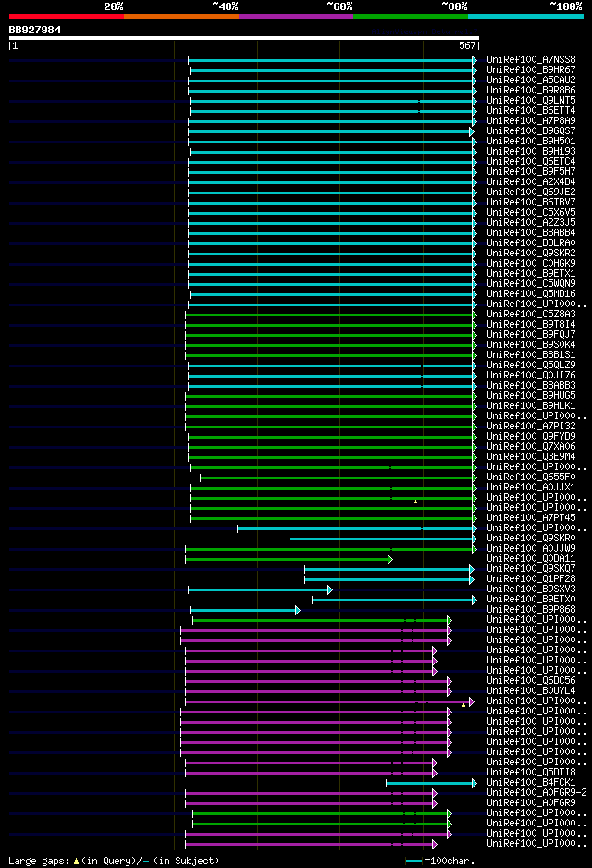592x868 pixels.
Task: Click the cyan alignment bar for UniRef100_B9P868
Action: click(x=245, y=611)
